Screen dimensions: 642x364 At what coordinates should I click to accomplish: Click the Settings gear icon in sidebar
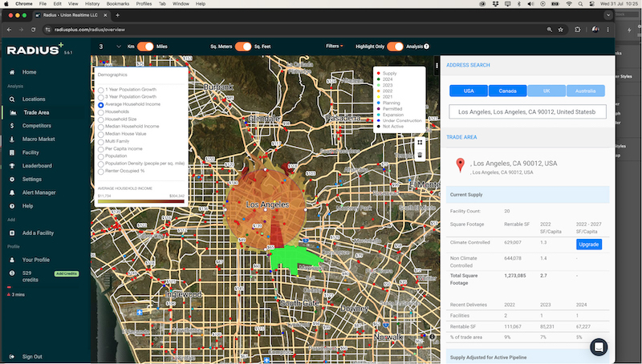click(x=14, y=179)
